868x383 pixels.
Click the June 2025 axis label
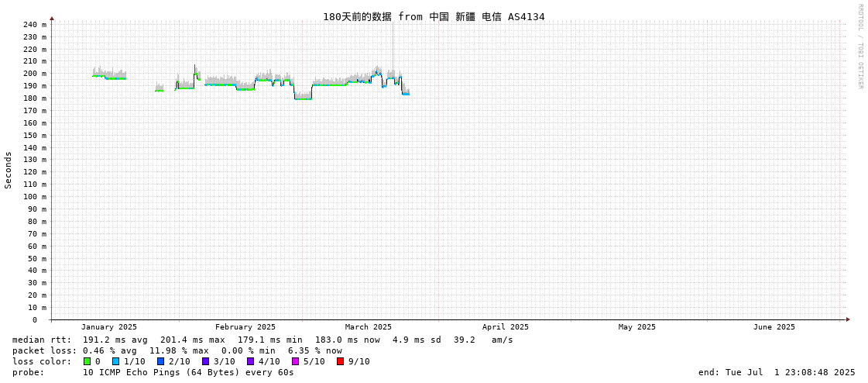click(774, 327)
